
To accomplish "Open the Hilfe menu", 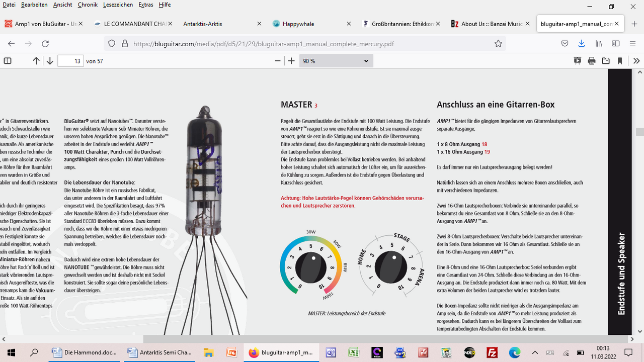I will [x=165, y=5].
